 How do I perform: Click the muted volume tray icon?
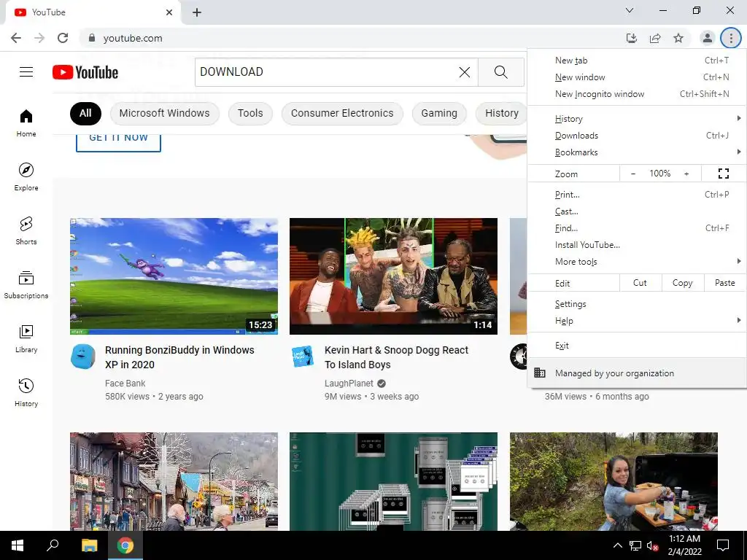coord(652,545)
